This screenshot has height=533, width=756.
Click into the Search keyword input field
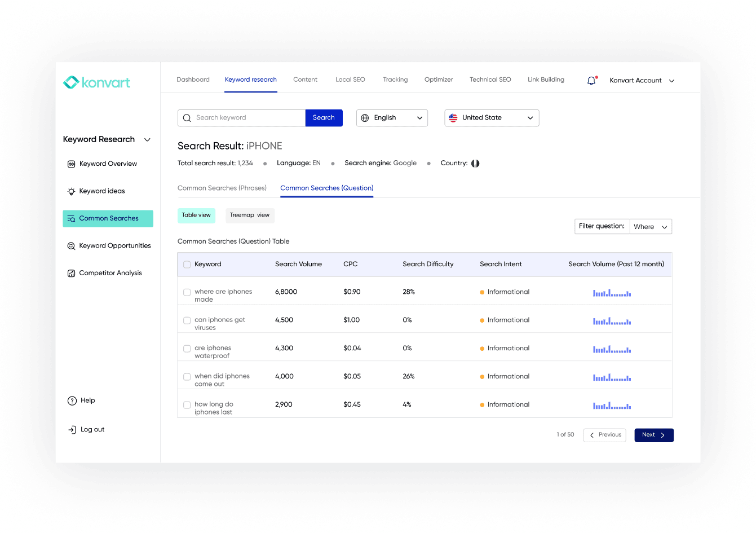(x=248, y=118)
